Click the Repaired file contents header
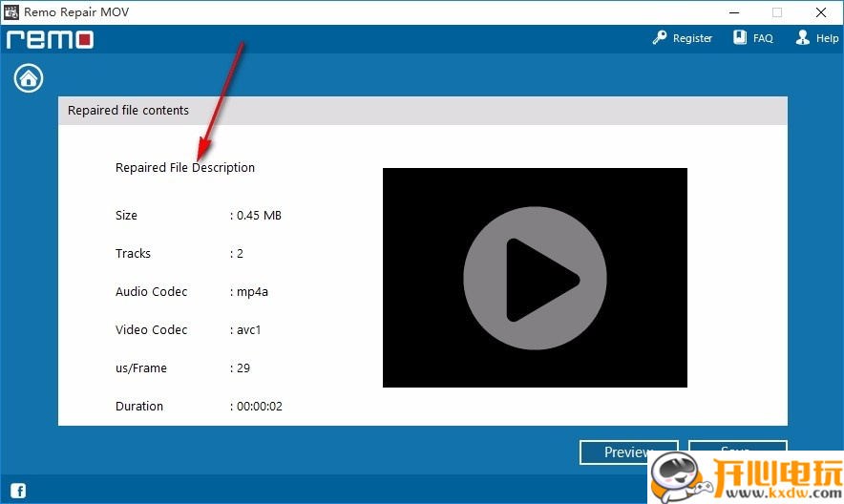 (x=129, y=111)
